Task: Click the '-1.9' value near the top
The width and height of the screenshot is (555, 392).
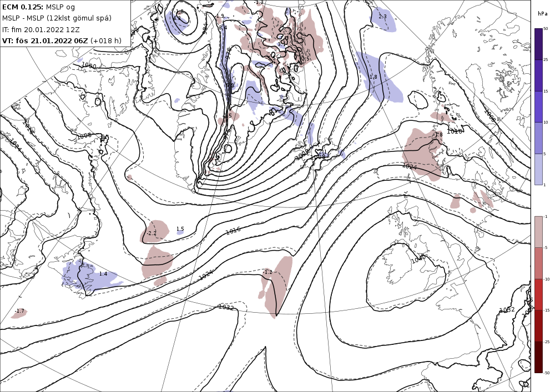Action: [219, 16]
